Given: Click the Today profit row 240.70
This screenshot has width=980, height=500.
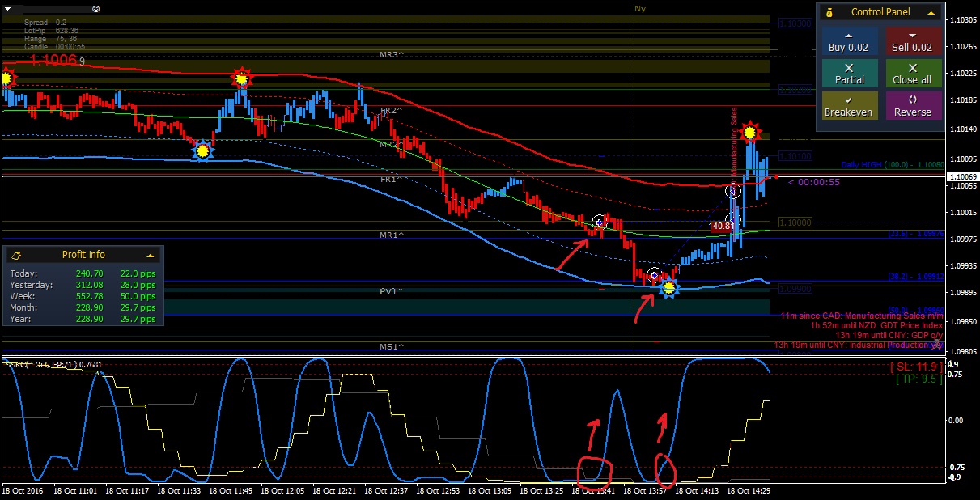Looking at the screenshot, I should click(83, 274).
